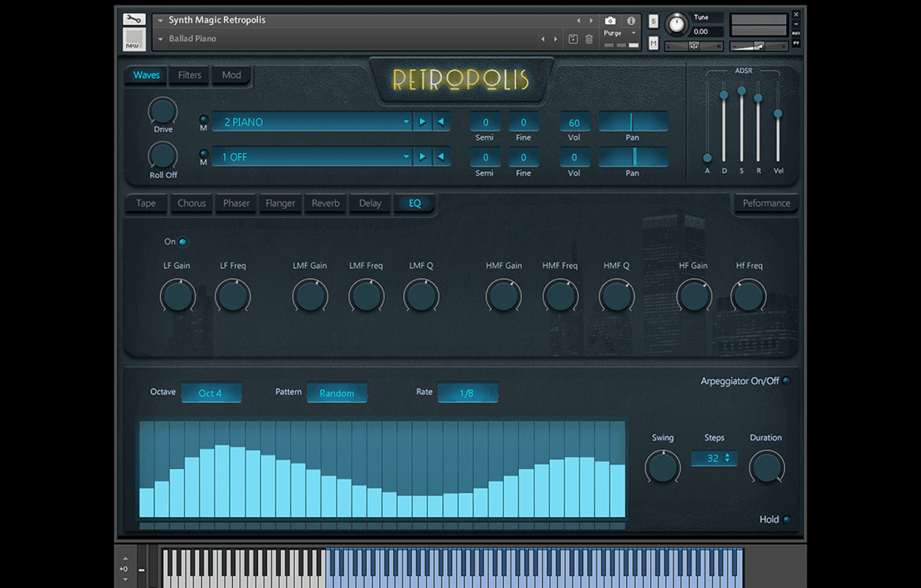Click next wave arrow for 2 PIANO

tap(422, 122)
